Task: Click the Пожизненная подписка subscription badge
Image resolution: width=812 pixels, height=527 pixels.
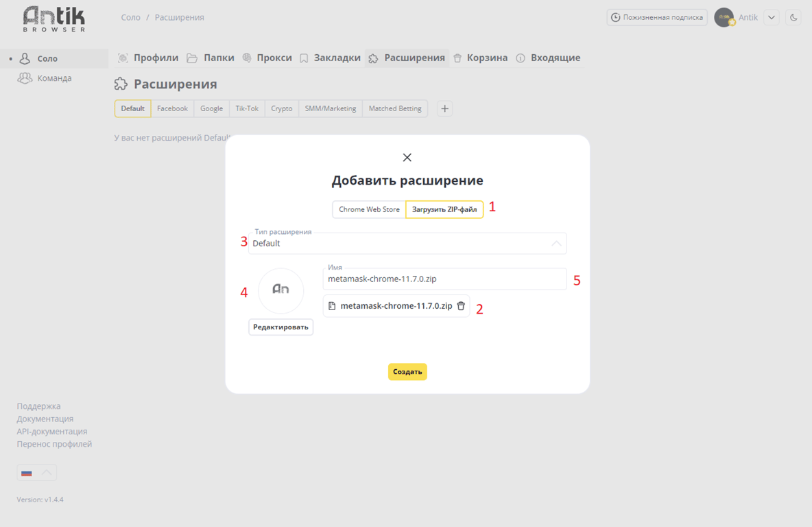Action: (657, 18)
